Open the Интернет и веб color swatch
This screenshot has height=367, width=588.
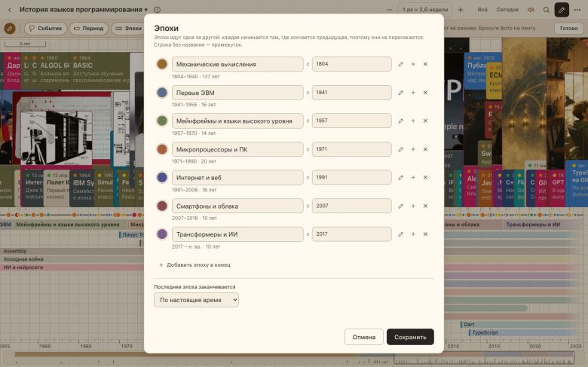(x=162, y=177)
